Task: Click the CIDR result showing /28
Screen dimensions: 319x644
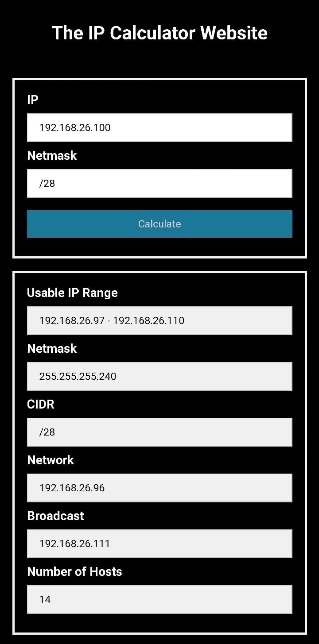Action: pyautogui.click(x=159, y=432)
